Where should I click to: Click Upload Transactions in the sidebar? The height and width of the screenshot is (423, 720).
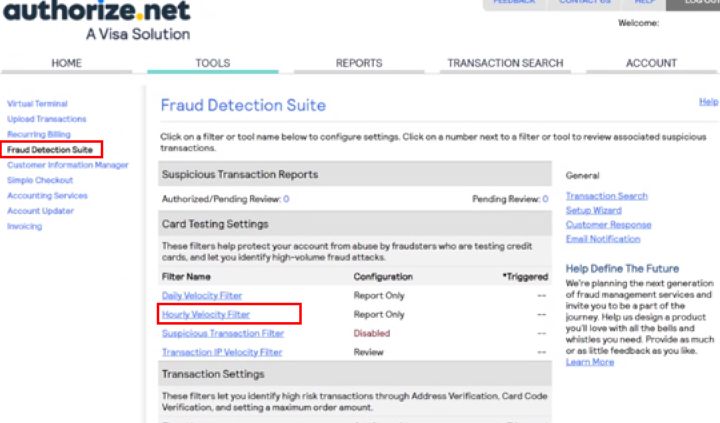[46, 119]
